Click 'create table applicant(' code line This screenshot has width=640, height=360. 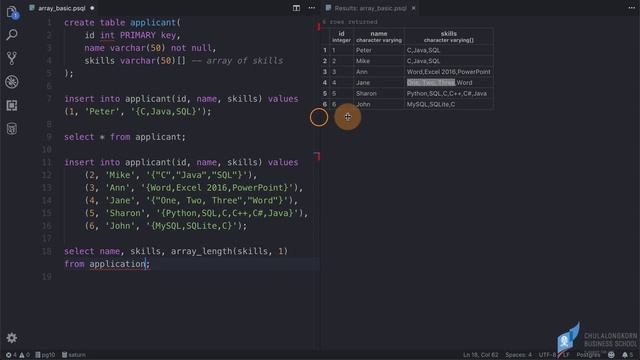[x=122, y=22]
